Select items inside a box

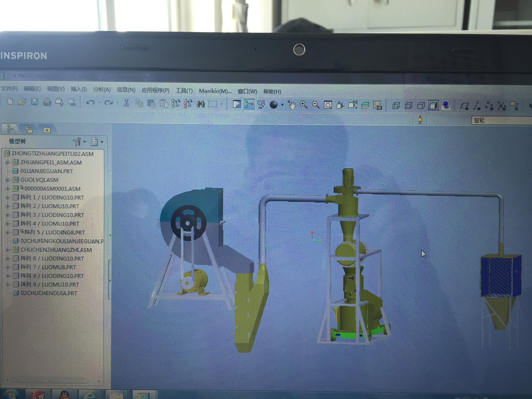(213, 104)
